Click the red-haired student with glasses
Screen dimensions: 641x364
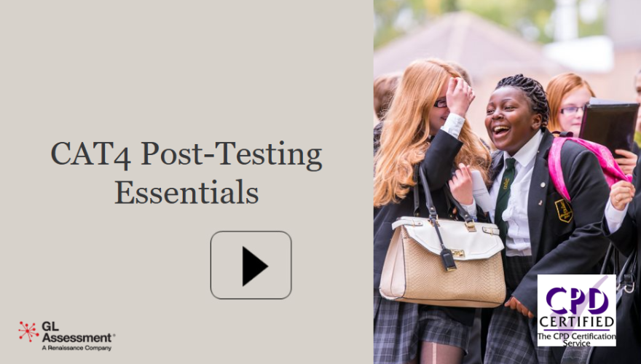point(569,105)
